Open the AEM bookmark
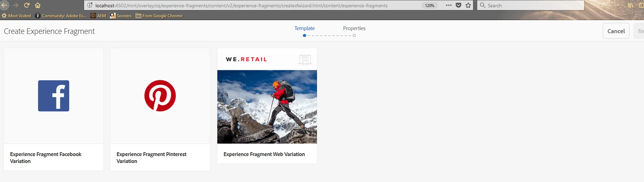 [x=98, y=16]
